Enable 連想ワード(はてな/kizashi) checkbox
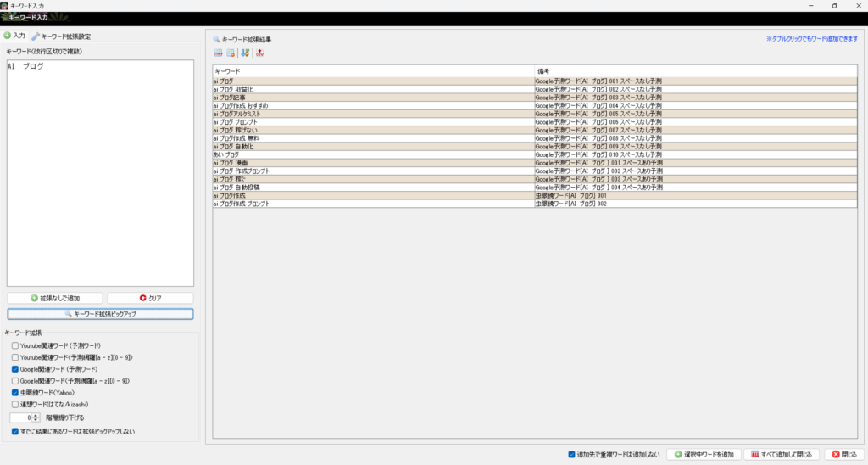 coord(15,405)
